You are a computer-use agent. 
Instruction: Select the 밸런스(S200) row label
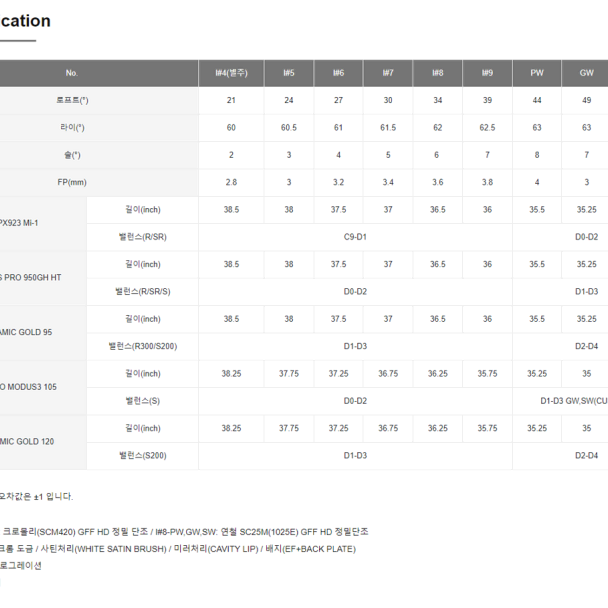pos(143,456)
